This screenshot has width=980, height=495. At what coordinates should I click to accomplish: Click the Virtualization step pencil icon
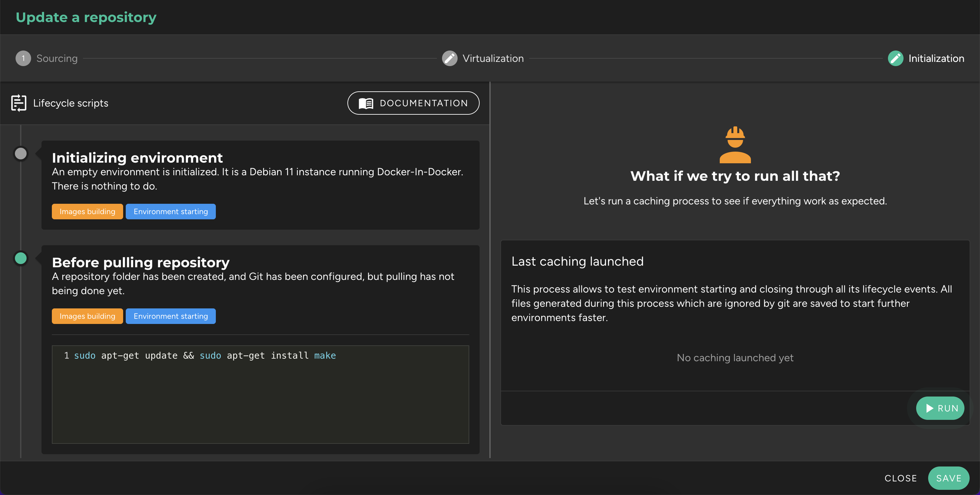449,58
